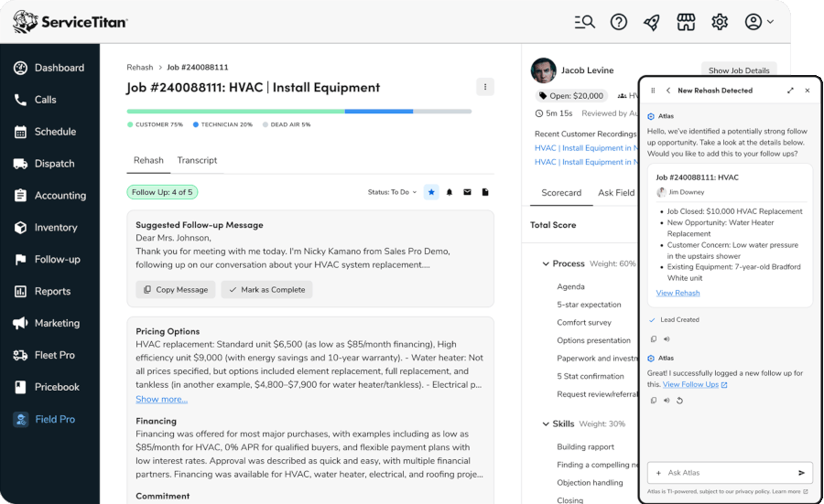
Task: Click the rocket launch icon
Action: pyautogui.click(x=652, y=22)
